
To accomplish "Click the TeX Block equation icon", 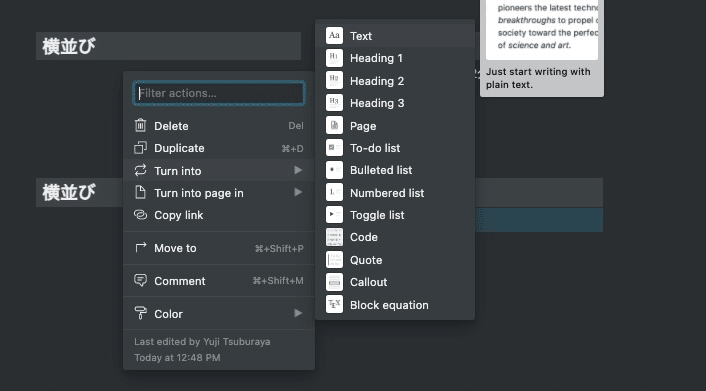I will point(334,305).
